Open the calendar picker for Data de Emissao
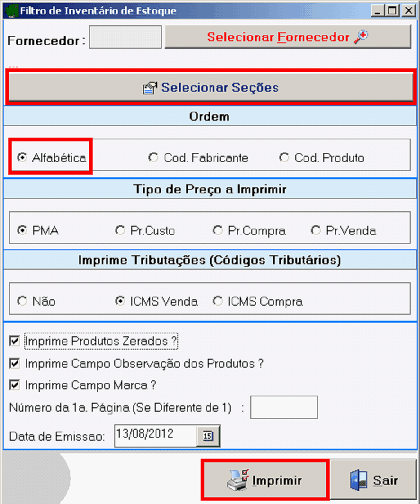The height and width of the screenshot is (504, 420). click(x=208, y=436)
